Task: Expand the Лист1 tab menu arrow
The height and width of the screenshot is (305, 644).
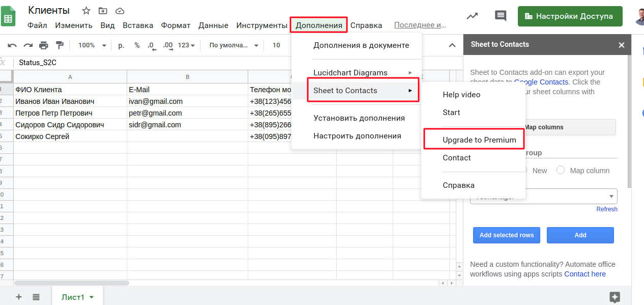Action: click(x=92, y=297)
